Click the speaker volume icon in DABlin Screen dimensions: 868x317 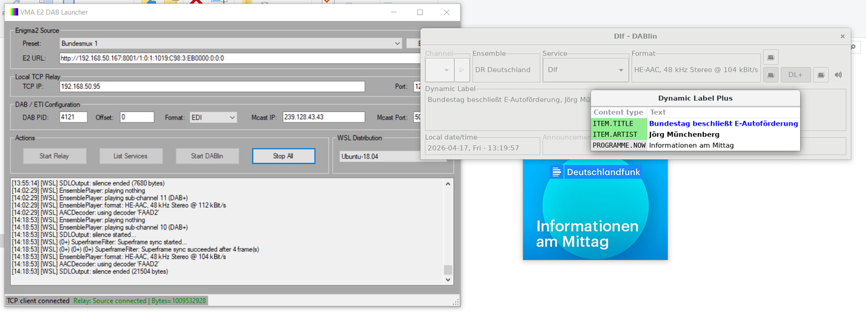click(838, 75)
